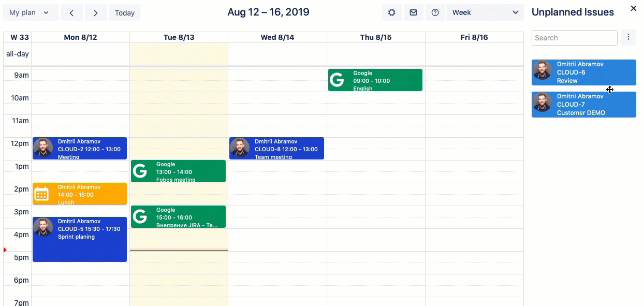Go to previous week with left arrow
The height and width of the screenshot is (306, 644).
(x=71, y=12)
